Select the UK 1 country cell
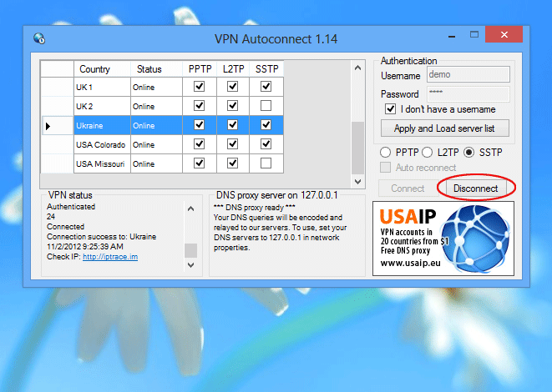The width and height of the screenshot is (552, 392). coord(102,87)
